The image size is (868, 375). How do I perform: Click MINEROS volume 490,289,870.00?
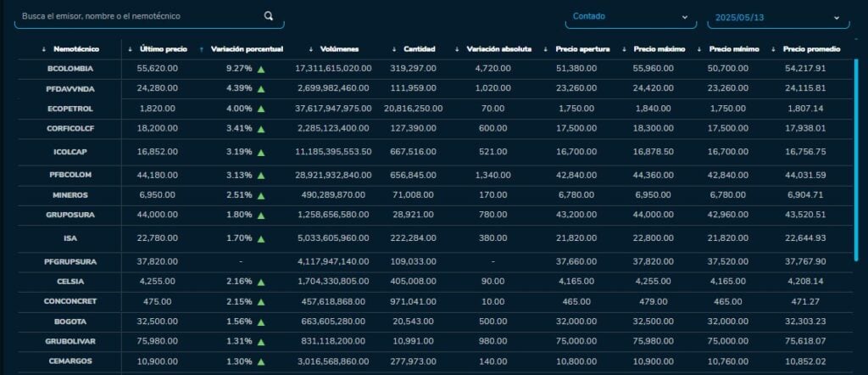(333, 195)
